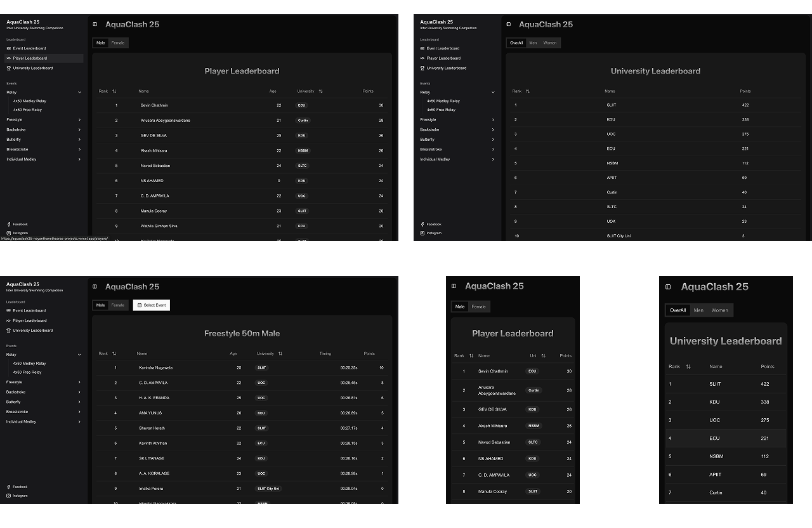Viewport: 812px width, 528px height.
Task: Toggle sidebar icon in Freestyle 50m Male view
Action: (x=95, y=287)
